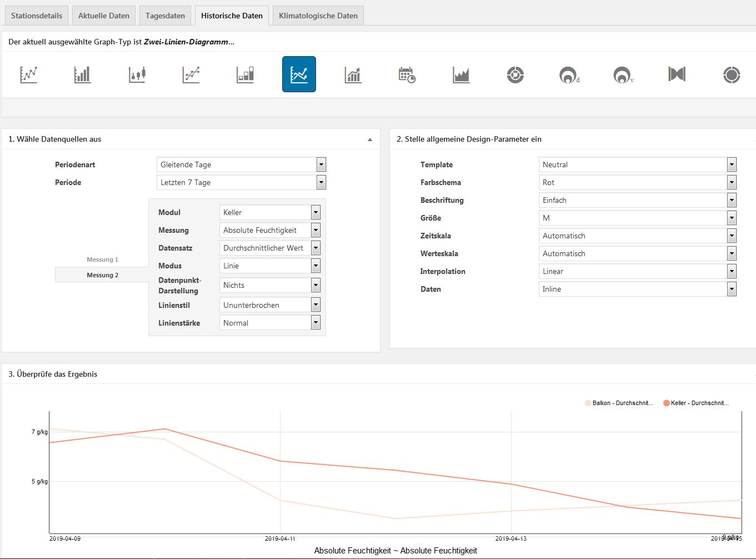Select the Messung 2 side tab
Viewport: 756px width, 559px height.
coord(102,275)
